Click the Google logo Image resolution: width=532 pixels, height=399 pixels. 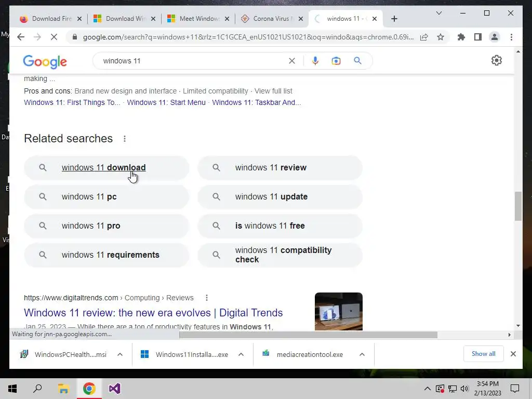(x=45, y=61)
